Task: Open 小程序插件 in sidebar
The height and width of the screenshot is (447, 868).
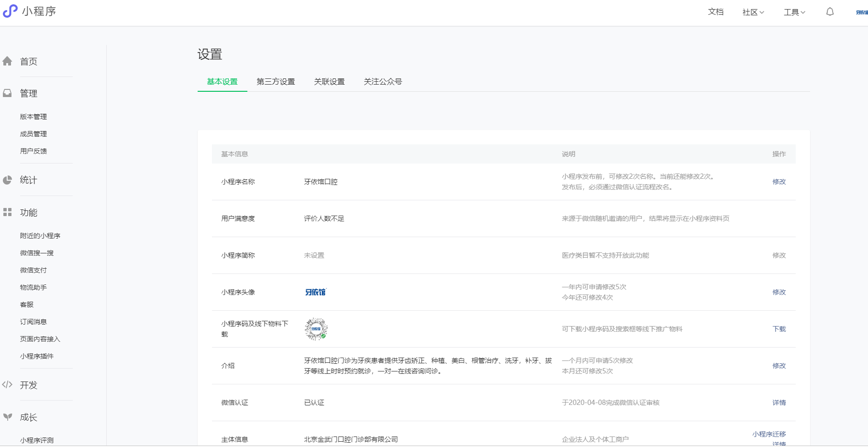Action: [37, 356]
